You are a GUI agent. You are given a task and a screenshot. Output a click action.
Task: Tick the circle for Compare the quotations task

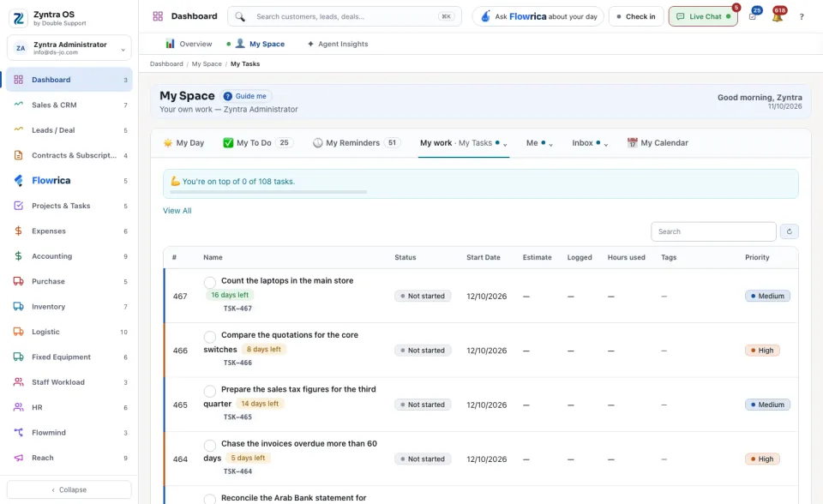(210, 337)
